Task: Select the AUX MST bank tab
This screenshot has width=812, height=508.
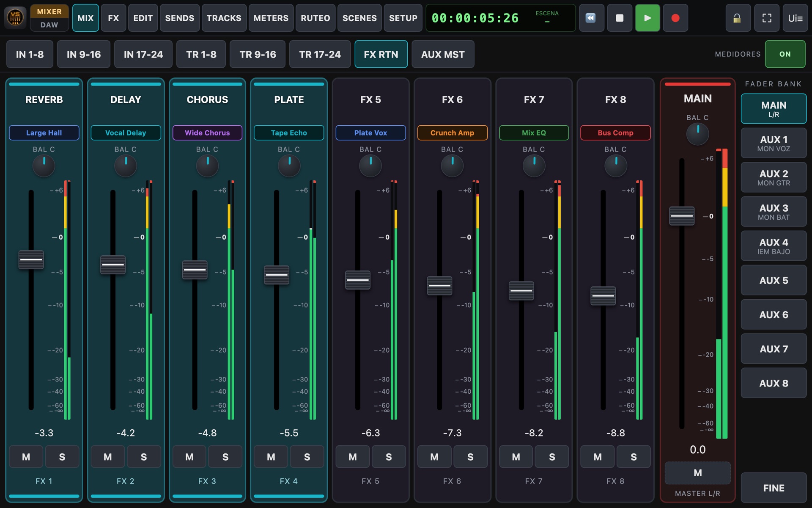Action: [x=443, y=54]
